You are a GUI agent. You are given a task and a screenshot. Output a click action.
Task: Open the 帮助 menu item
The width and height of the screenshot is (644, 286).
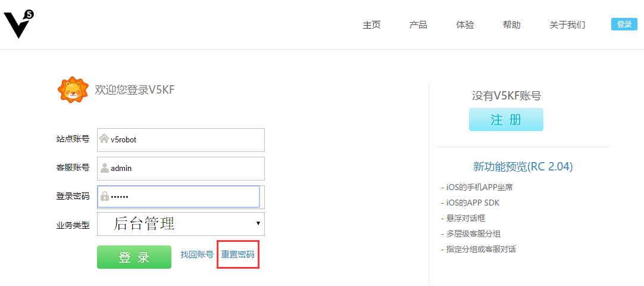(512, 24)
